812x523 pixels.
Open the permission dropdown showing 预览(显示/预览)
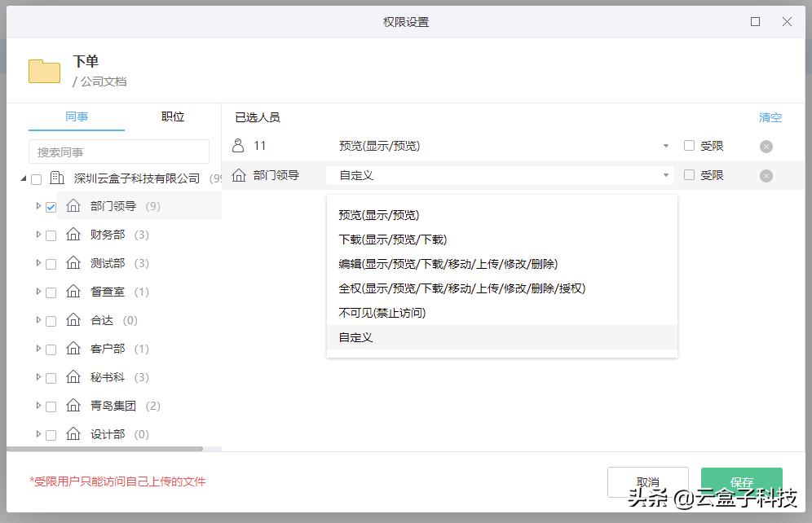pyautogui.click(x=666, y=145)
